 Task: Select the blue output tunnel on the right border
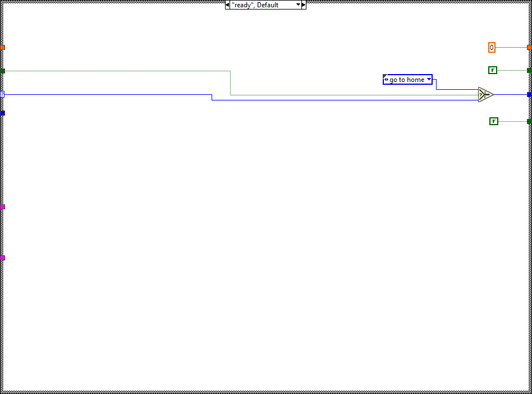click(x=529, y=94)
